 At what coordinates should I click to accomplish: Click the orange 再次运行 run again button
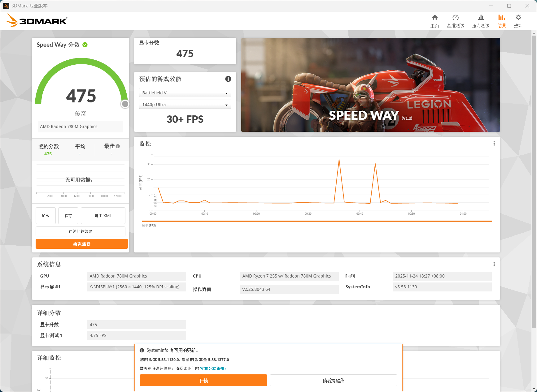(x=82, y=244)
